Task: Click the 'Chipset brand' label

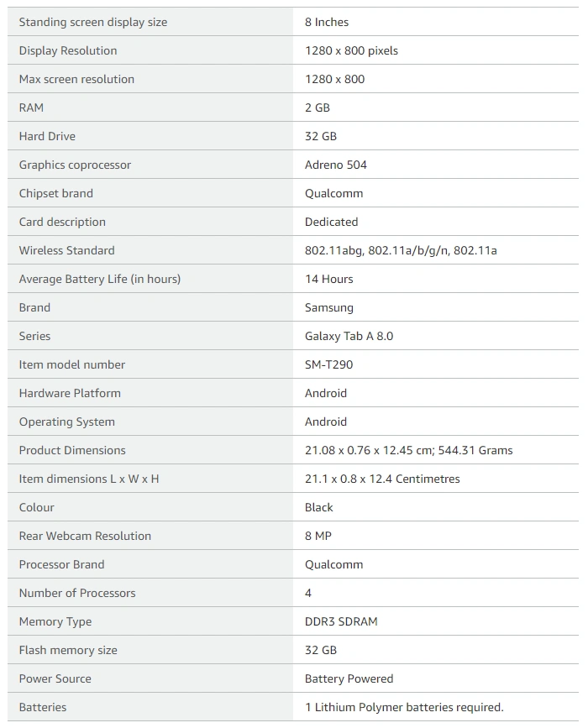Action: click(55, 193)
